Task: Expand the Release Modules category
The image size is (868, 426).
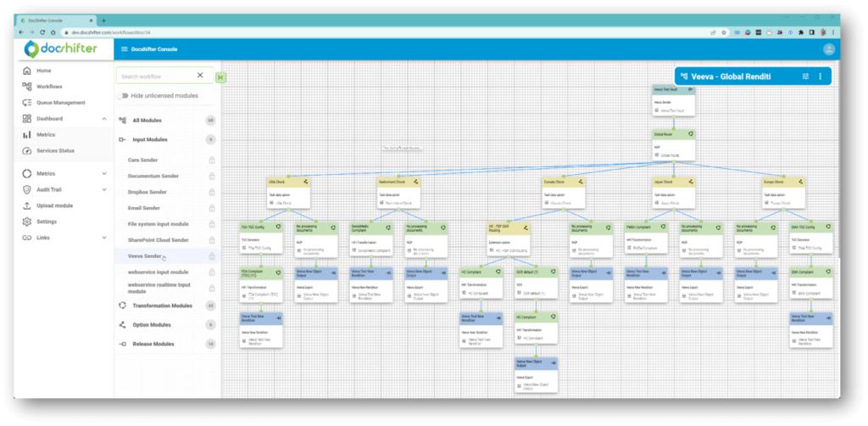Action: (x=153, y=344)
